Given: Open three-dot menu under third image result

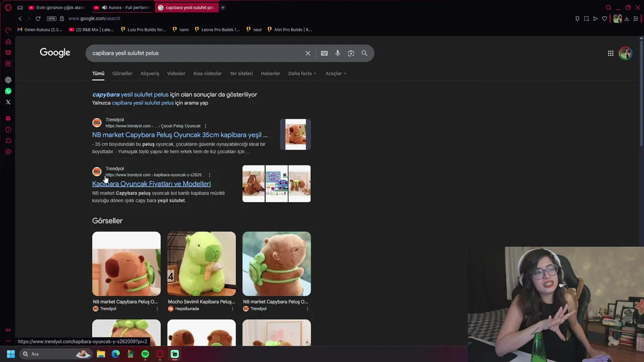Looking at the screenshot, I should point(307,309).
